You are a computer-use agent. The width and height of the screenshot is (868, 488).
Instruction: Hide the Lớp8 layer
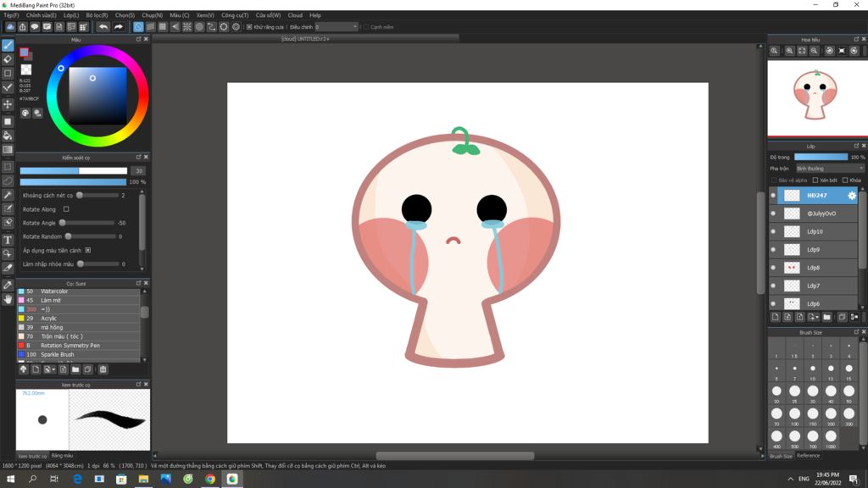click(x=773, y=268)
